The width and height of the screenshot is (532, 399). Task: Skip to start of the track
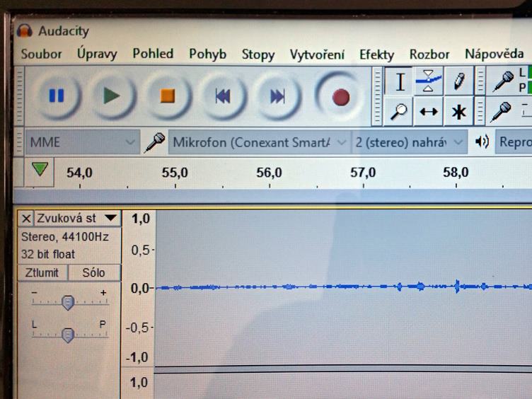[x=223, y=97]
